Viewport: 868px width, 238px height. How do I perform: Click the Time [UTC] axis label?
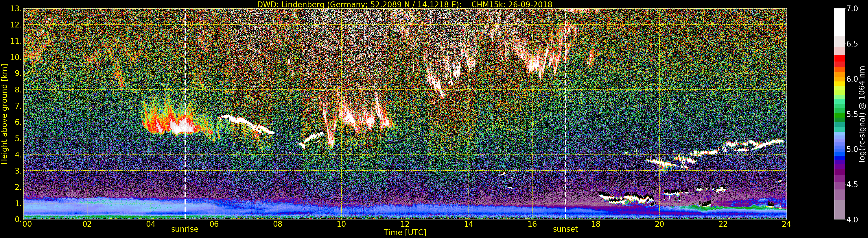pyautogui.click(x=405, y=233)
